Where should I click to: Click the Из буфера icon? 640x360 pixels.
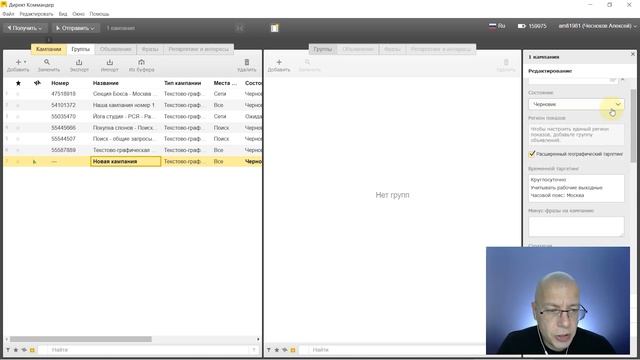click(141, 62)
